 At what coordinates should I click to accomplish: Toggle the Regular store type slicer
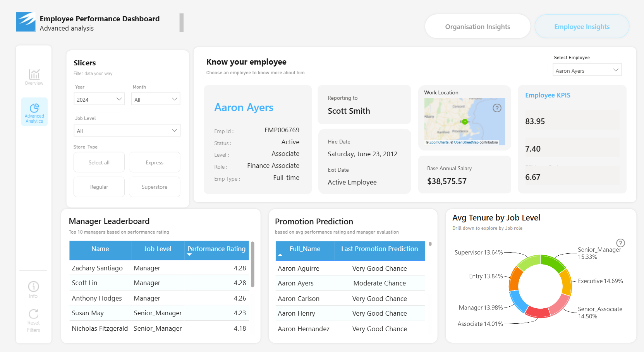click(x=99, y=187)
